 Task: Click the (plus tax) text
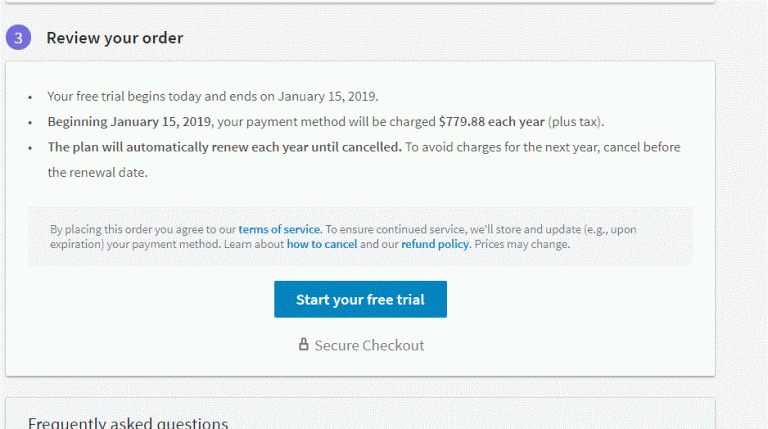(x=576, y=121)
